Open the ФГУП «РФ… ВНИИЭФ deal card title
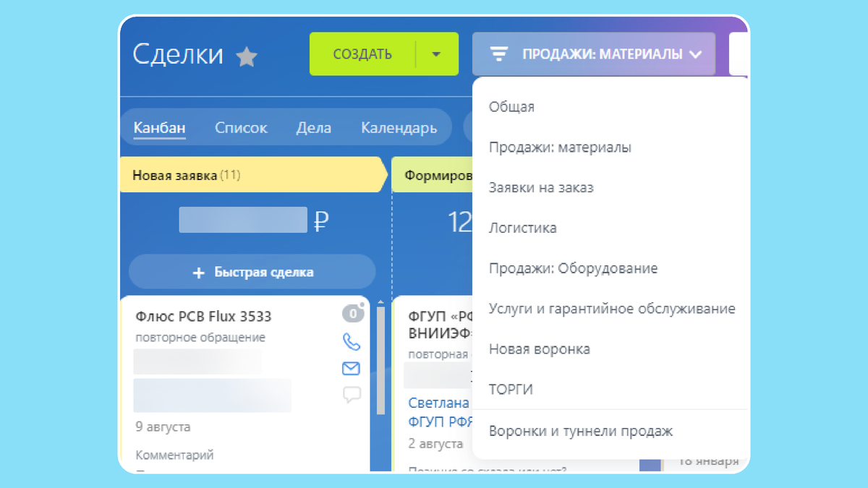The image size is (868, 488). [440, 324]
